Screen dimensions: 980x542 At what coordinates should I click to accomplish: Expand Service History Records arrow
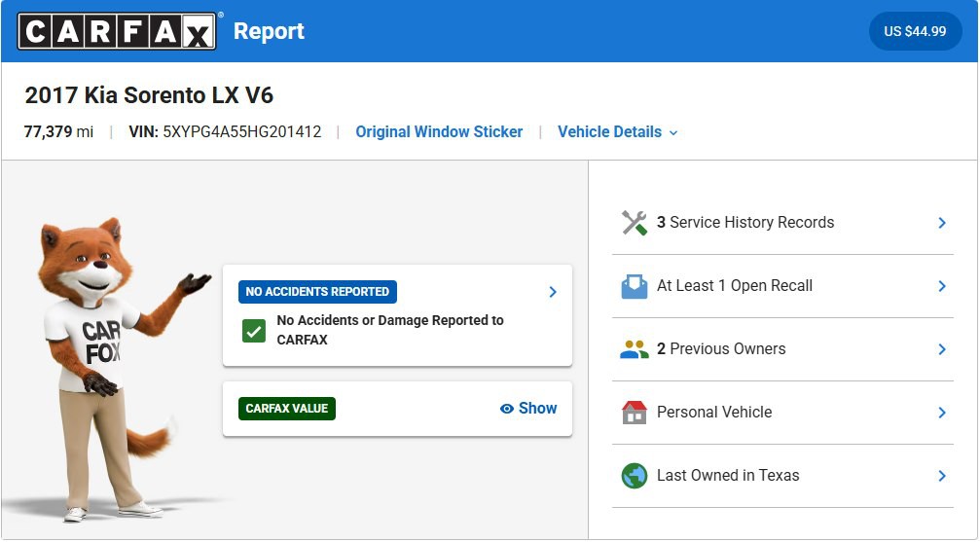point(941,223)
